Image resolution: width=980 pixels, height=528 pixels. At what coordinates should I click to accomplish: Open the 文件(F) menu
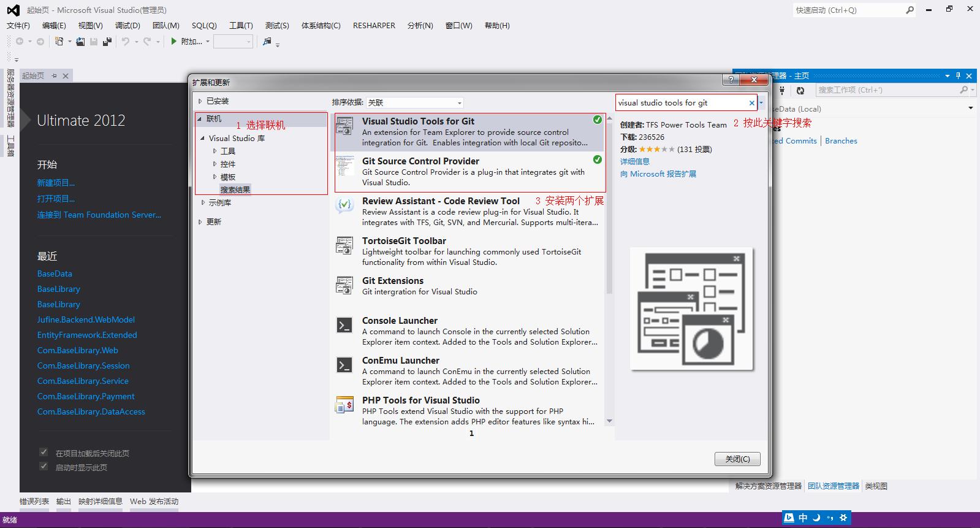18,26
